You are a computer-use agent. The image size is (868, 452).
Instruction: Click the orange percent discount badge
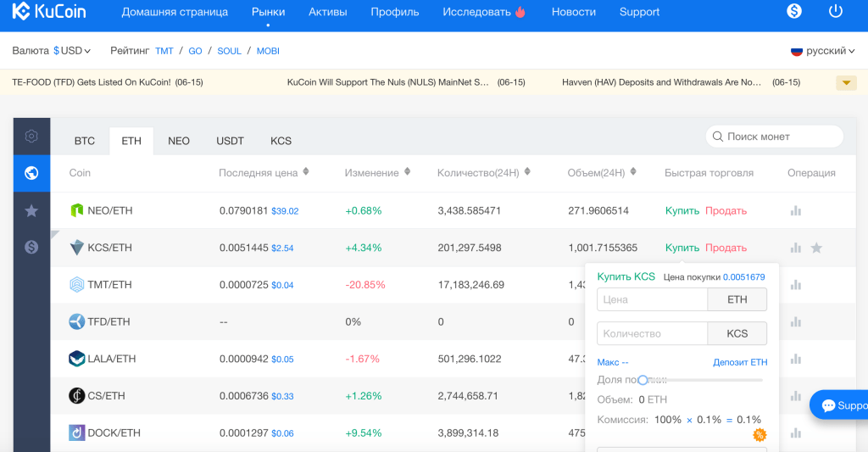click(x=760, y=435)
